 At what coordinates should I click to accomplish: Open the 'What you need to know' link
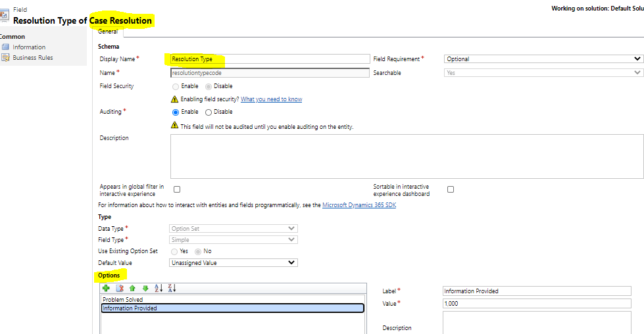(271, 99)
